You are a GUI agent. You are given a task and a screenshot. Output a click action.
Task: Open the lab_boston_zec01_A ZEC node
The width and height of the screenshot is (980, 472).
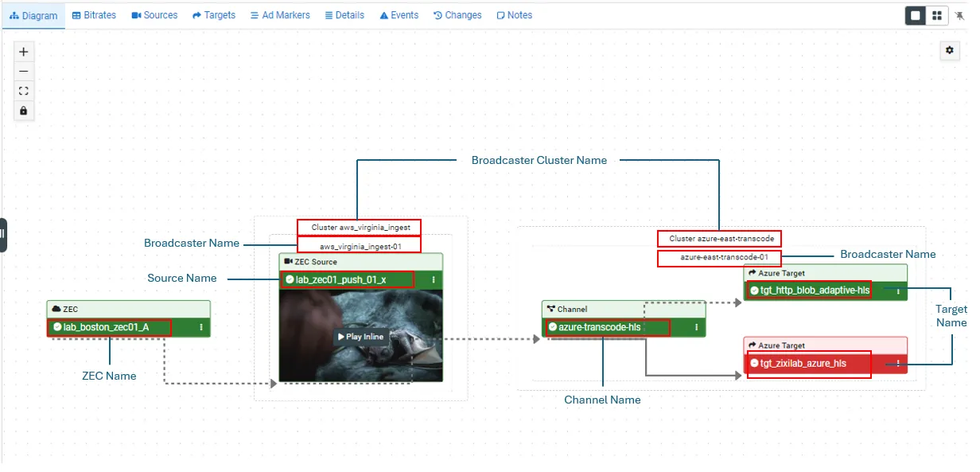(106, 327)
